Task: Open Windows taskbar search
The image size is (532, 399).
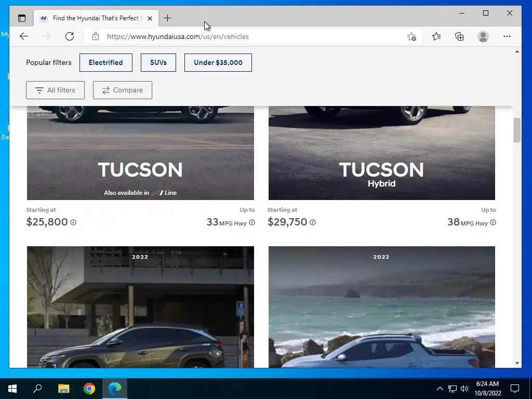Action: tap(37, 389)
